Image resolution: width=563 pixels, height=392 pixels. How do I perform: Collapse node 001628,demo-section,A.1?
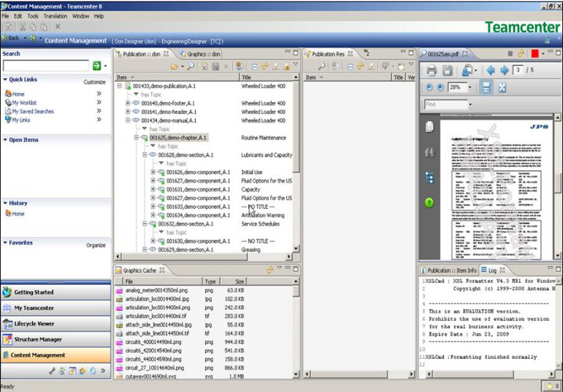[145, 155]
